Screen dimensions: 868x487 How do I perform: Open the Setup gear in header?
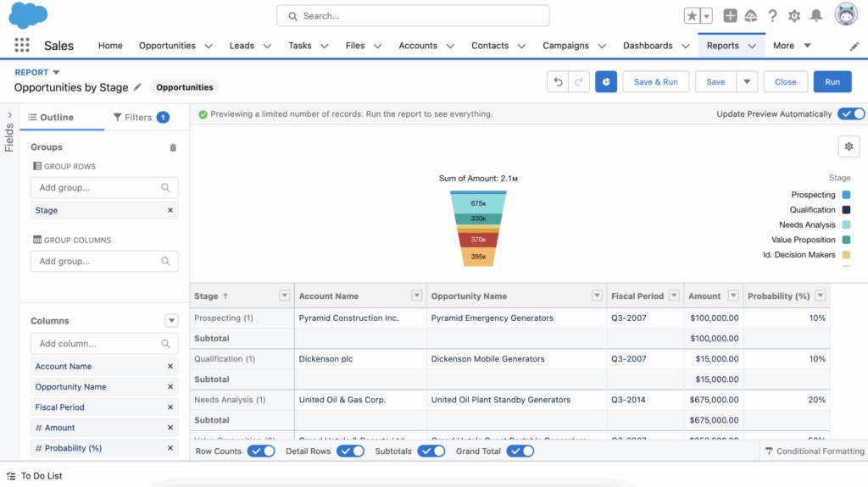(x=794, y=16)
